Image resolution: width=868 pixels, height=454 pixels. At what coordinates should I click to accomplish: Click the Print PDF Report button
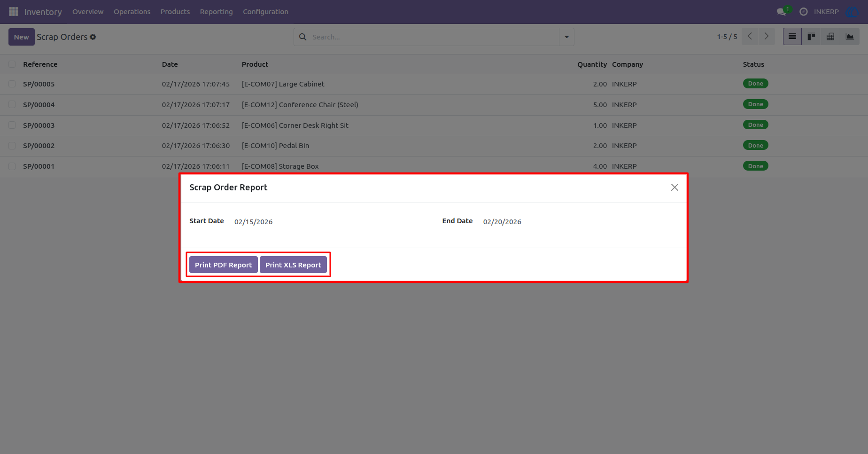[x=224, y=265]
